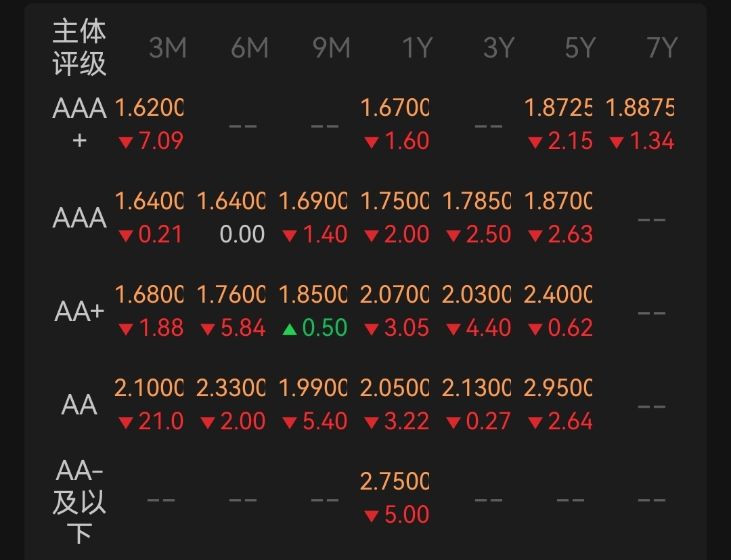731x560 pixels.
Task: Select the 6M tenor column header
Action: (x=249, y=47)
